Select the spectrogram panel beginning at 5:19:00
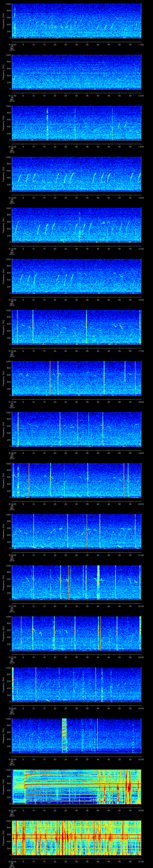153x868 pixels. click(77, 480)
